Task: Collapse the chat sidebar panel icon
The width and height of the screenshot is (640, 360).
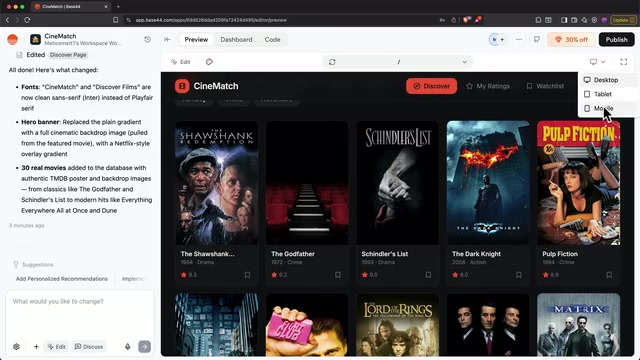Action: [167, 40]
